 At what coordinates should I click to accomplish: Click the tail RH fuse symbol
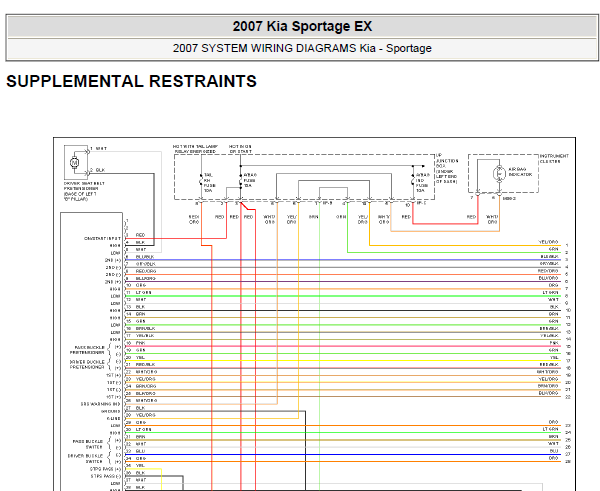201,180
